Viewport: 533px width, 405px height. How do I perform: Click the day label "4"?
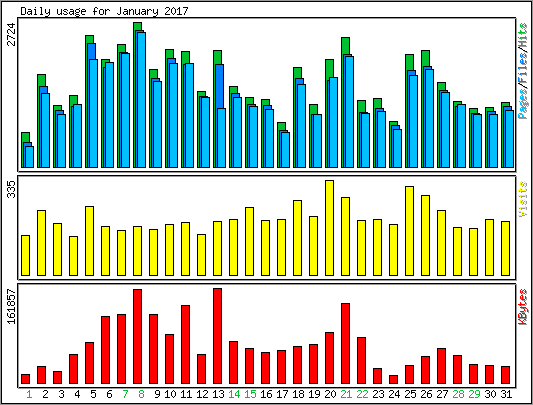coord(77,394)
